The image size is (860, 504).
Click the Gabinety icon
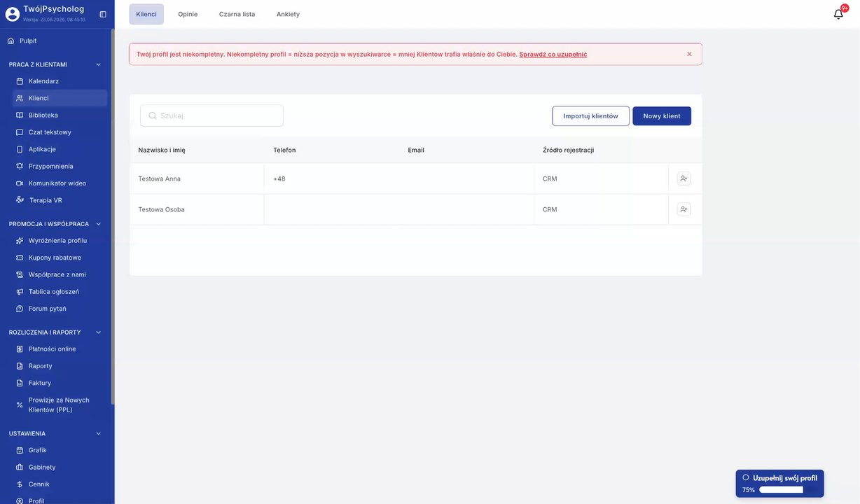20,468
